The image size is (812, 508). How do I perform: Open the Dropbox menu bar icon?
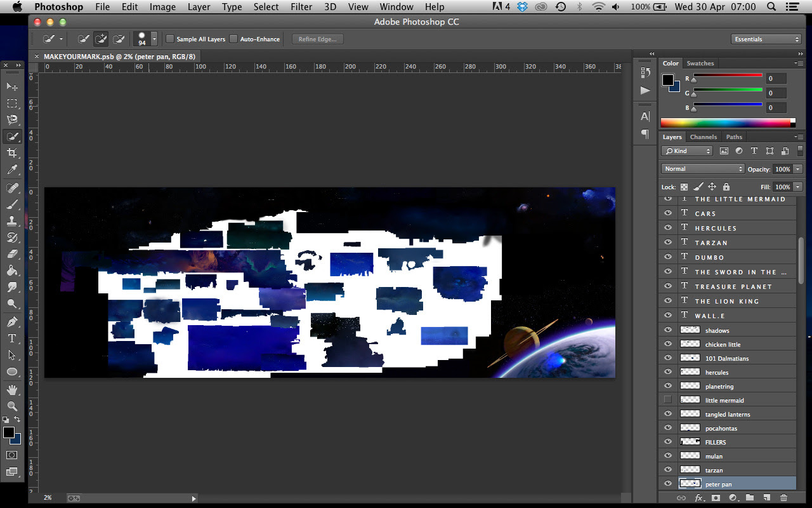(523, 7)
